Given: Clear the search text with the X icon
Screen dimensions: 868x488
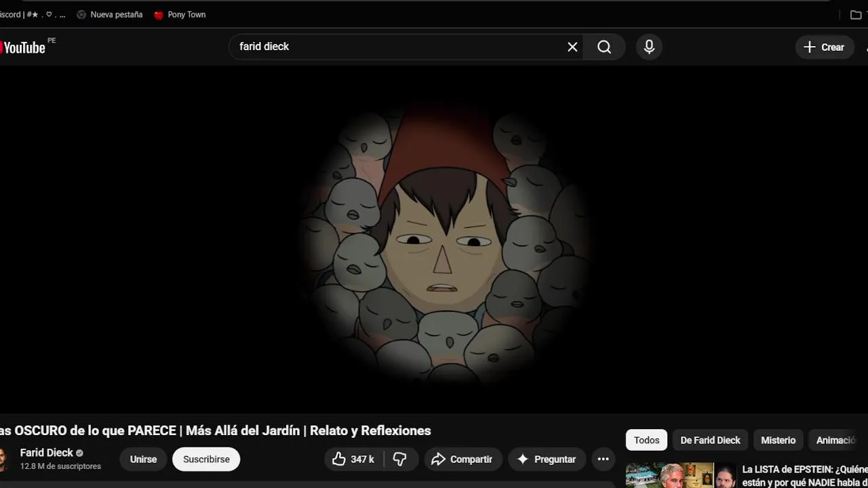Looking at the screenshot, I should 572,47.
